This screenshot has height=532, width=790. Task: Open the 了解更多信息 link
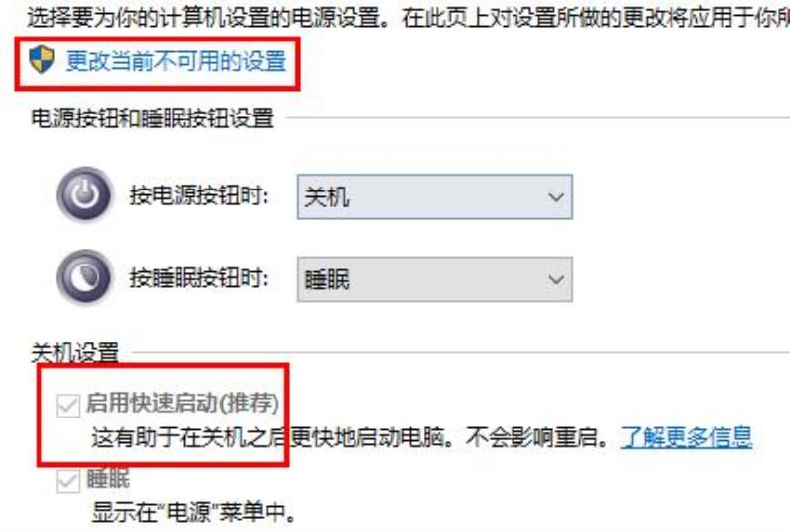686,437
